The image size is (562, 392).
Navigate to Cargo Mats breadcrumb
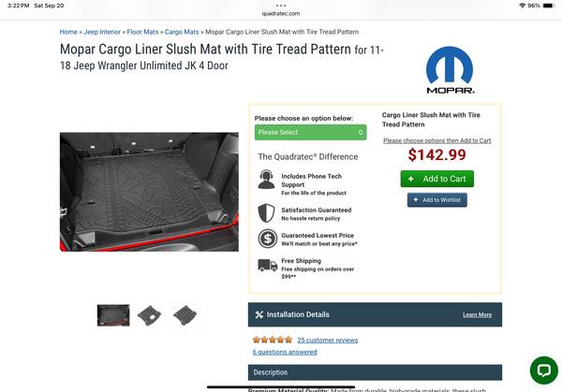[x=182, y=32]
